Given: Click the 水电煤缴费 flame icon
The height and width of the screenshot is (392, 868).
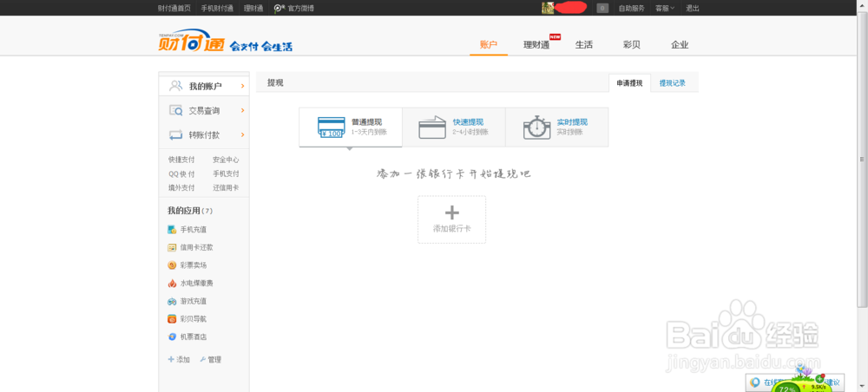Looking at the screenshot, I should click(x=172, y=283).
